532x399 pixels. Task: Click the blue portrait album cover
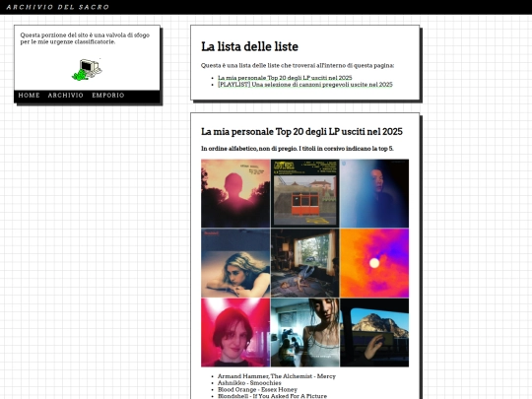point(374,193)
